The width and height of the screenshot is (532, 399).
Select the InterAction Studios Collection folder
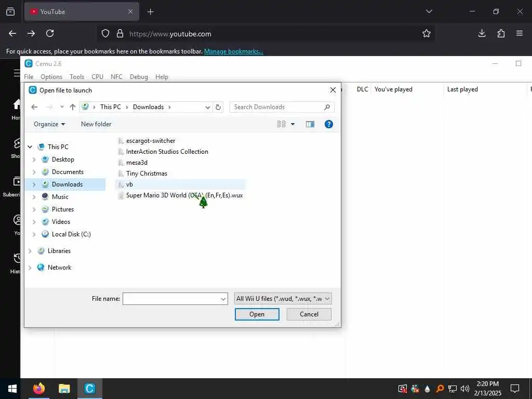point(167,152)
